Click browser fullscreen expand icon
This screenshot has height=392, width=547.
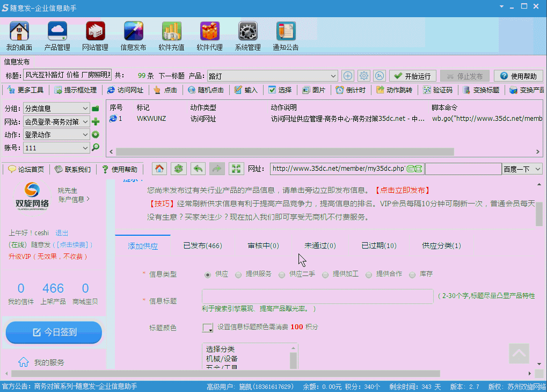tap(236, 169)
